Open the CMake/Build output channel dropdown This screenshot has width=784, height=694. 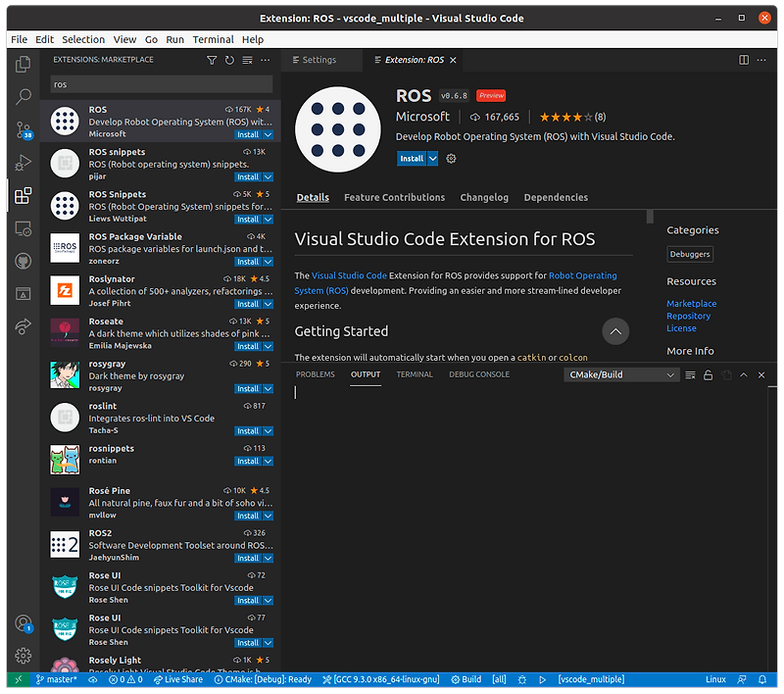click(x=620, y=374)
